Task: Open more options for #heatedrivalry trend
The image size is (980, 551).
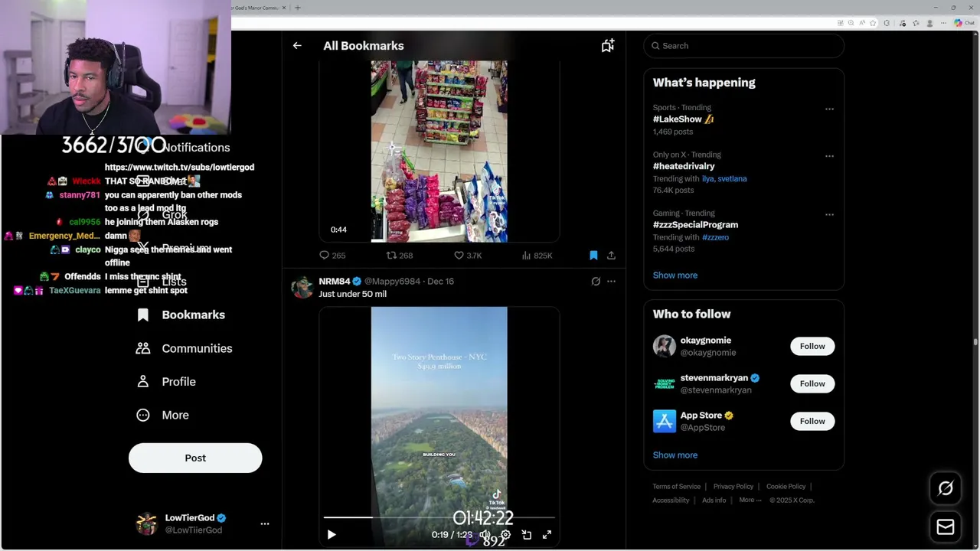Action: pyautogui.click(x=829, y=156)
